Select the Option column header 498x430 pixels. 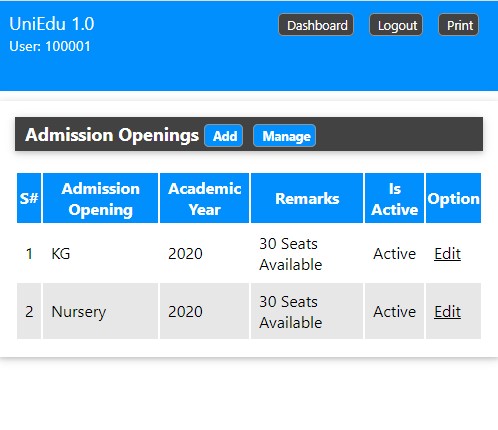pos(453,198)
